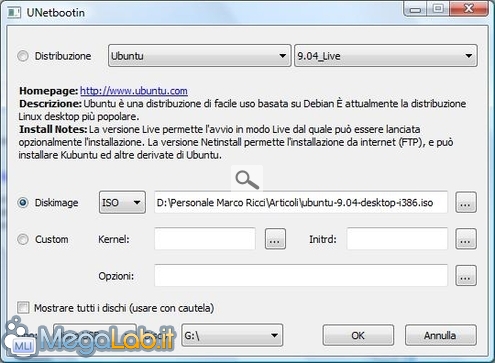495x363 pixels.
Task: Open the Ubuntu distribution dropdown
Action: tap(199, 56)
